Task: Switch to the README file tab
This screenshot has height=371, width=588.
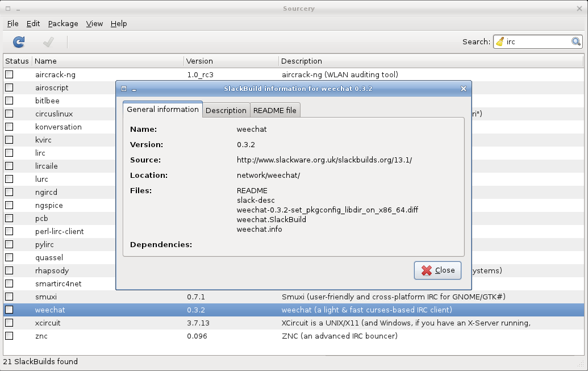Action: click(275, 110)
